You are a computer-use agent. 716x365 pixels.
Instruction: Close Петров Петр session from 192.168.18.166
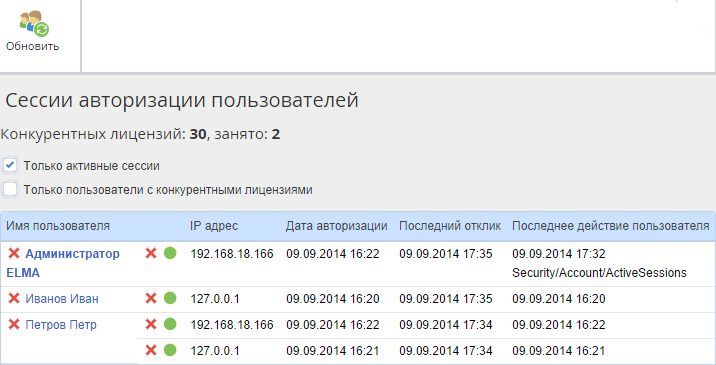click(151, 324)
